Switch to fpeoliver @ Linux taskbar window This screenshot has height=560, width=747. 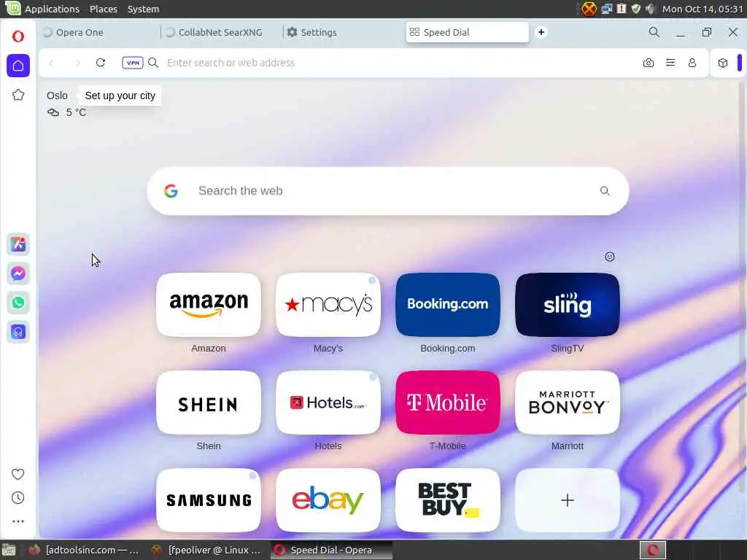tap(206, 550)
